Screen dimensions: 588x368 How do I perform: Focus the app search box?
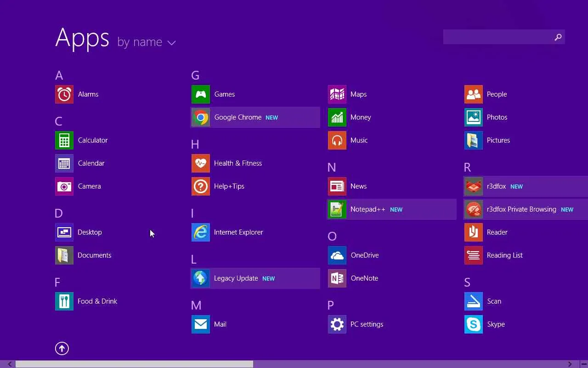click(504, 37)
